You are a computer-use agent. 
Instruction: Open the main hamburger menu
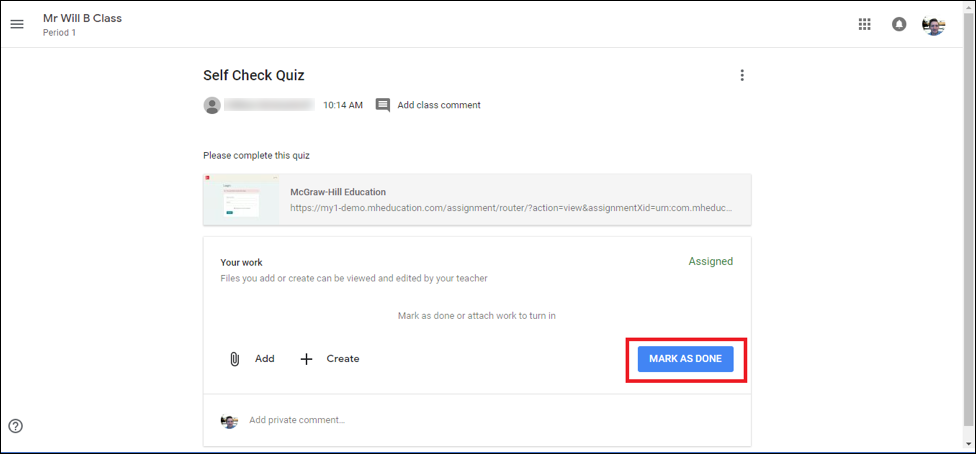pos(17,24)
